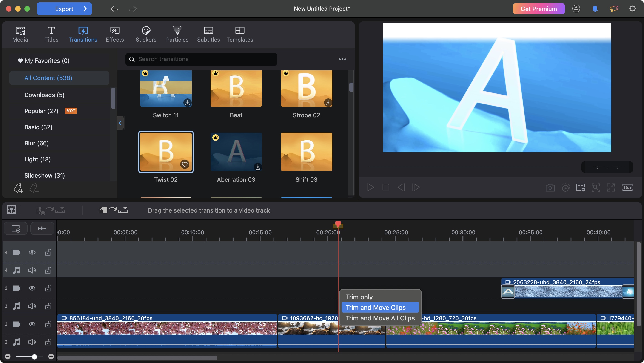Select the Twist 02 transition thumbnail
The width and height of the screenshot is (644, 363).
pos(166,152)
